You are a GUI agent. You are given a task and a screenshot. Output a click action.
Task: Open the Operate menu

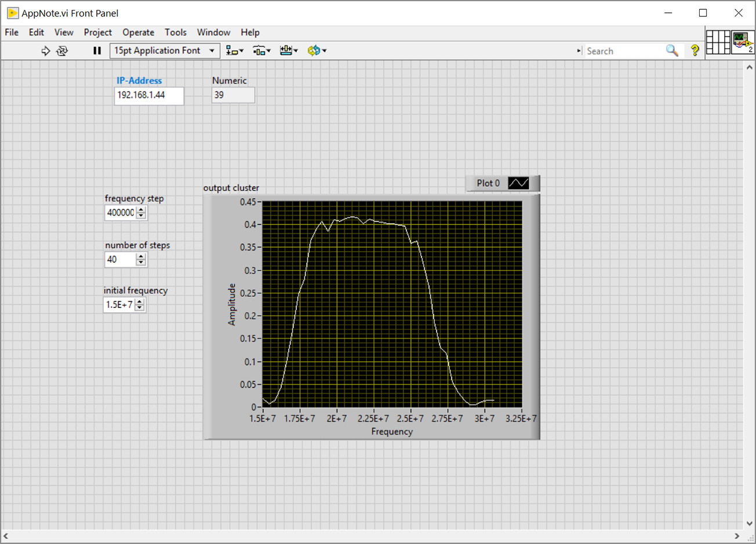[x=138, y=32]
